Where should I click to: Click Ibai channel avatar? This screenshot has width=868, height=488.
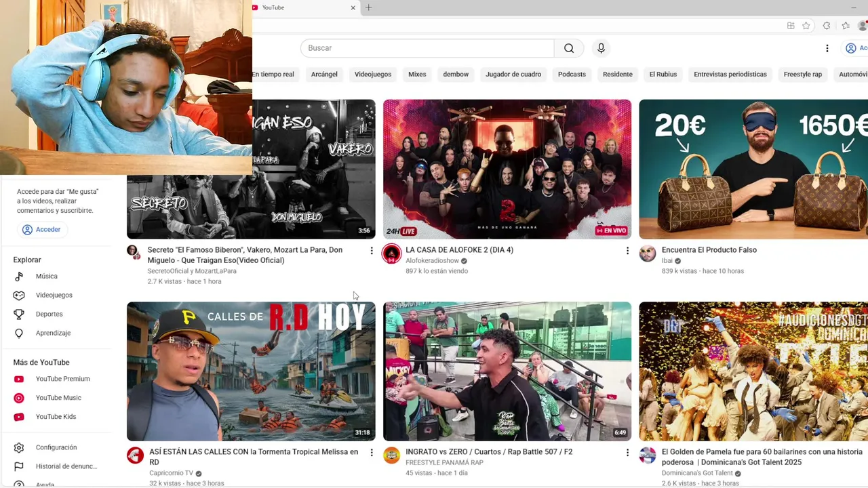click(648, 253)
